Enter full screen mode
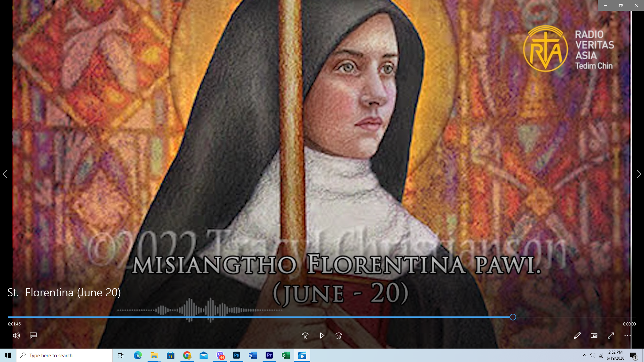This screenshot has width=644, height=362. coord(611,336)
